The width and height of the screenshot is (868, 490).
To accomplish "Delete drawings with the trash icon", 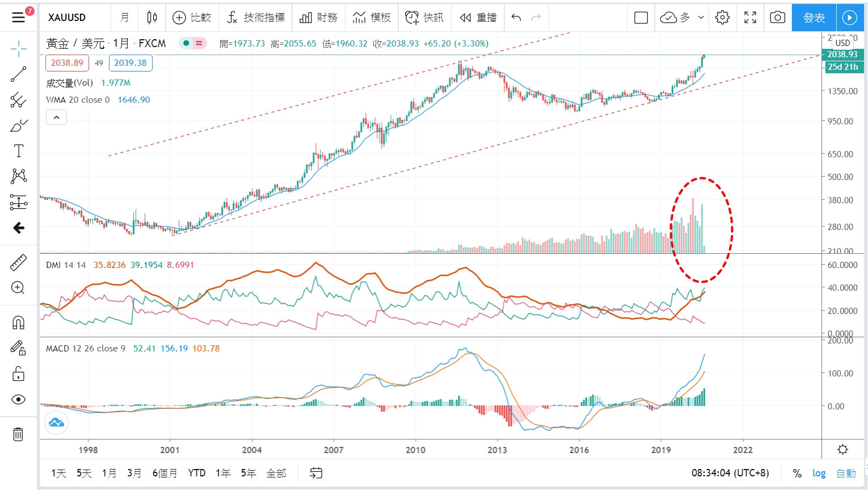I will click(x=18, y=434).
